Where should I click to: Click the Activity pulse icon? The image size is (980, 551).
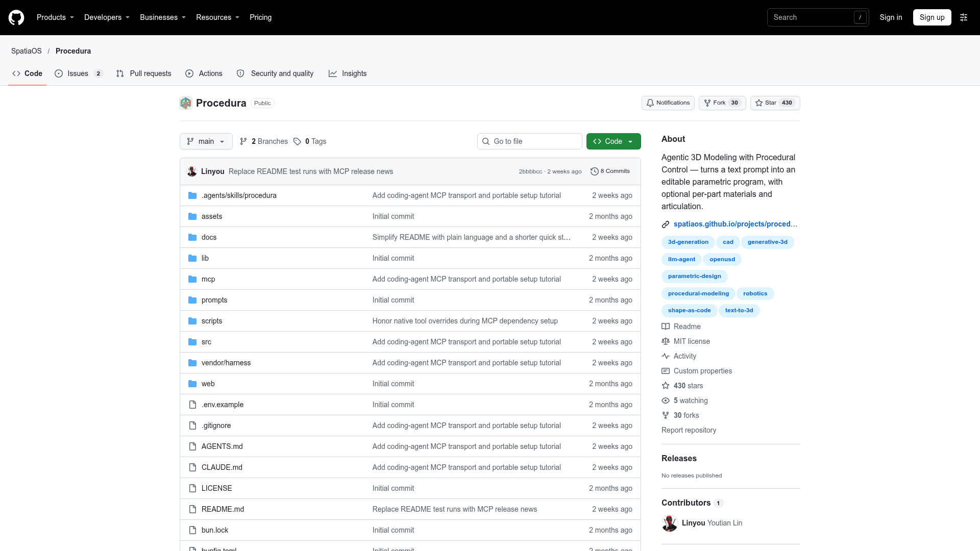[666, 356]
